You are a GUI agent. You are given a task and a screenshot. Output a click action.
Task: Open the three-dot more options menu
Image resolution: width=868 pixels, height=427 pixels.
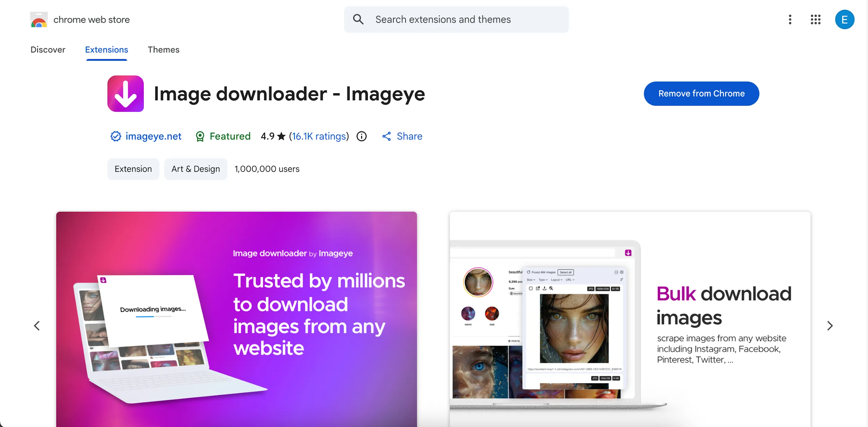pyautogui.click(x=790, y=19)
